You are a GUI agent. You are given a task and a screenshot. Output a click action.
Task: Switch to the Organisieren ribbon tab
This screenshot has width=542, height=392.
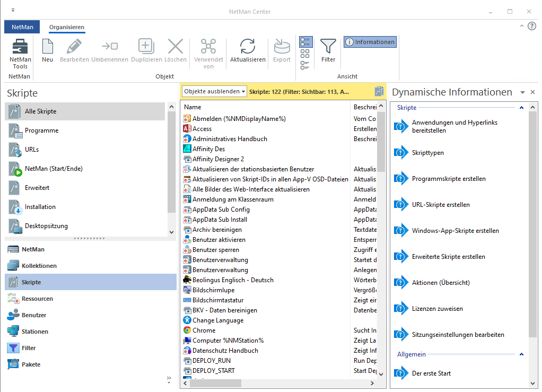(66, 27)
